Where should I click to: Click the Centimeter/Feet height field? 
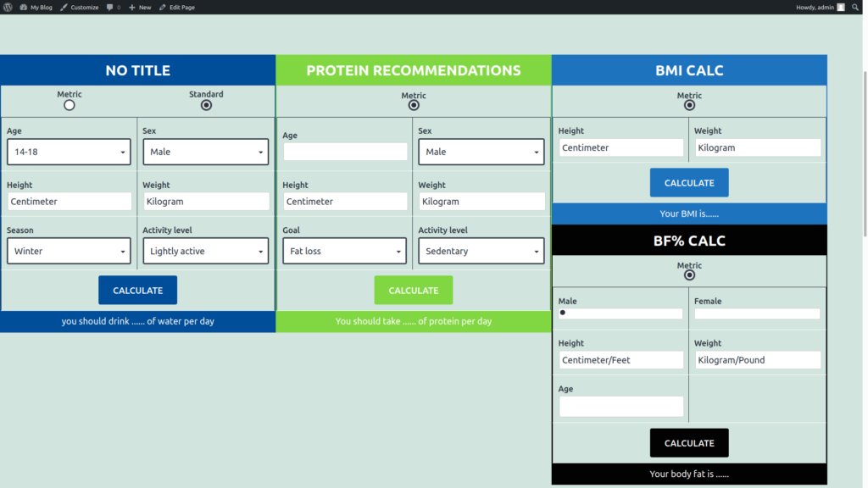(x=620, y=359)
